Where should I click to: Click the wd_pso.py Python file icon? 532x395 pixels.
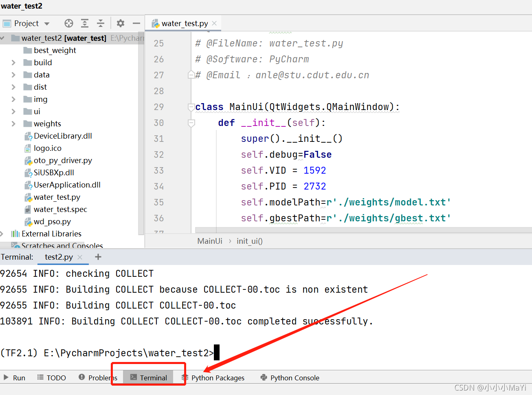coord(28,221)
